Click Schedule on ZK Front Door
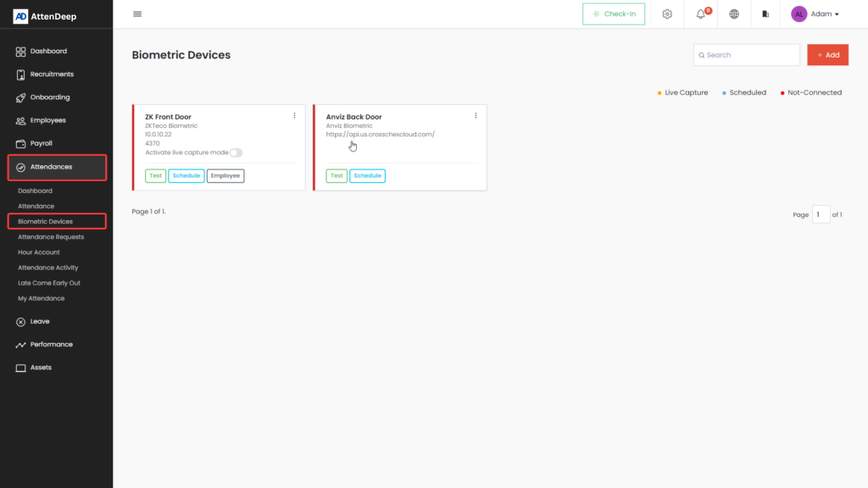Image resolution: width=868 pixels, height=488 pixels. (x=186, y=176)
